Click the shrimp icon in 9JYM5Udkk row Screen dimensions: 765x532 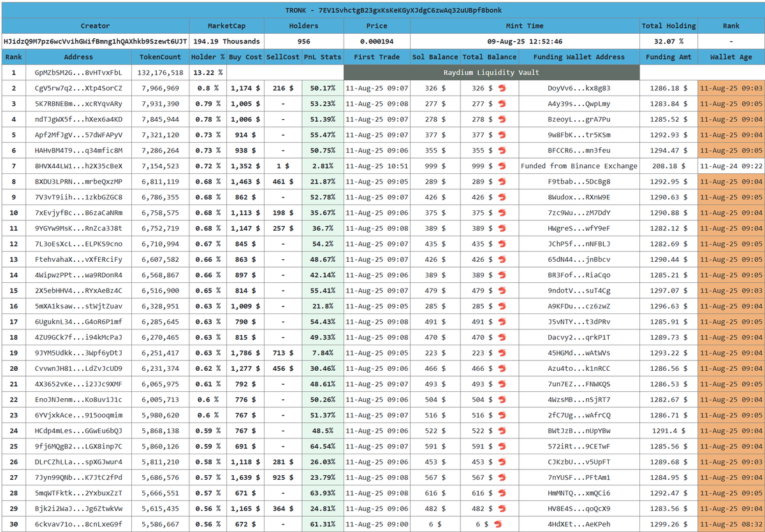[x=502, y=353]
